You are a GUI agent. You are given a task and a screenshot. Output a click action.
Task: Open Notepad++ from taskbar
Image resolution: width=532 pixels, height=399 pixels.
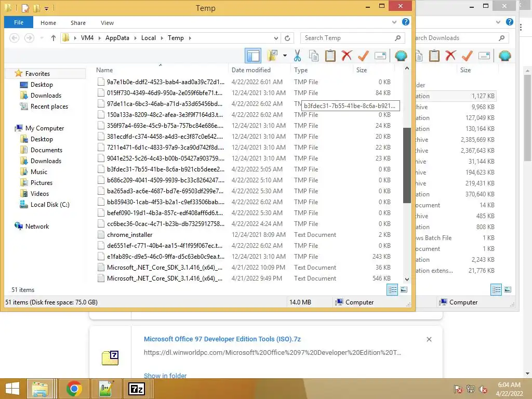click(106, 389)
